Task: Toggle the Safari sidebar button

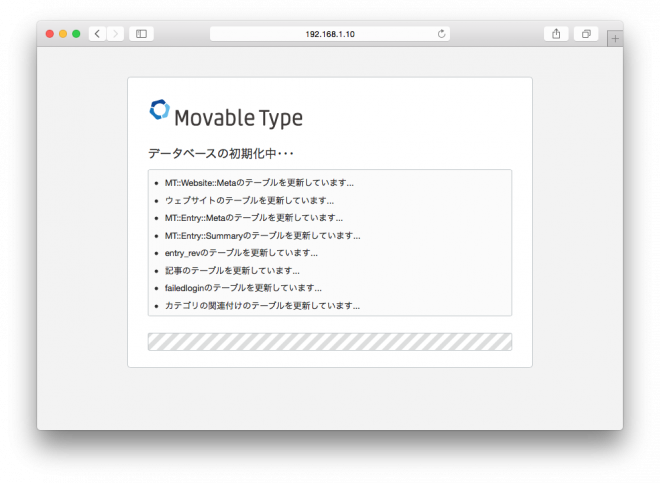Action: coord(141,34)
